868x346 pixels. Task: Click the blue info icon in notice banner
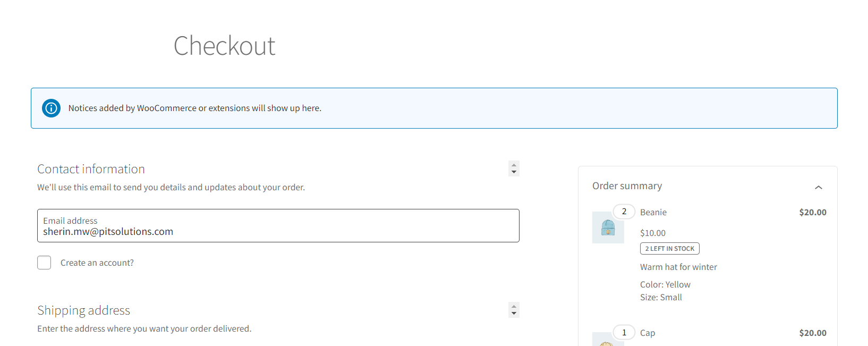pos(51,108)
